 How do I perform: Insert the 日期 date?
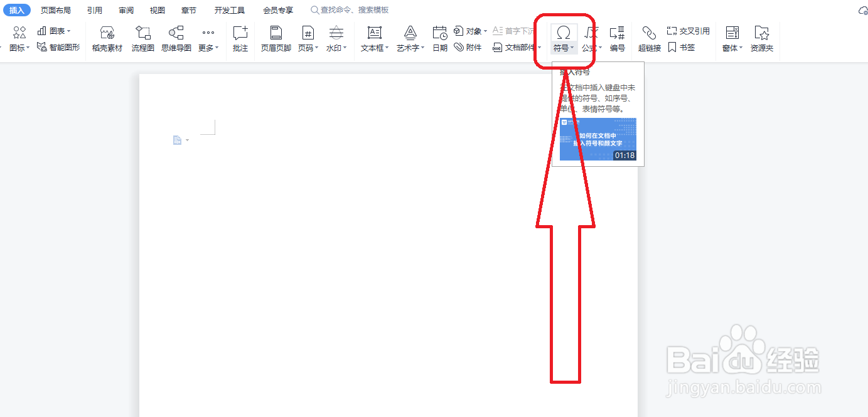point(440,39)
